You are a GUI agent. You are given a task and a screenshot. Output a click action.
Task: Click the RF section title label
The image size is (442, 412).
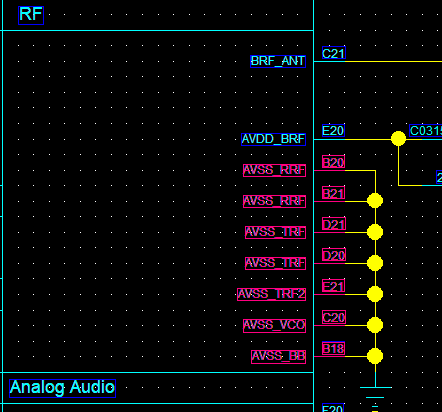31,15
